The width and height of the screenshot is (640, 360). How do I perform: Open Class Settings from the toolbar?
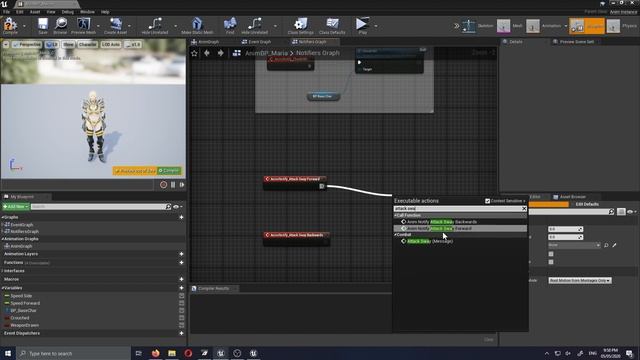pyautogui.click(x=300, y=25)
